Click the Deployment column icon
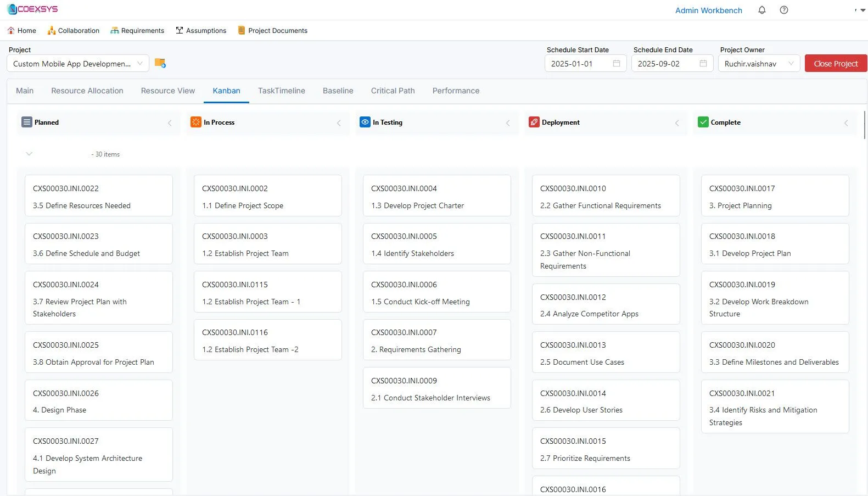868x496 pixels. coord(534,122)
